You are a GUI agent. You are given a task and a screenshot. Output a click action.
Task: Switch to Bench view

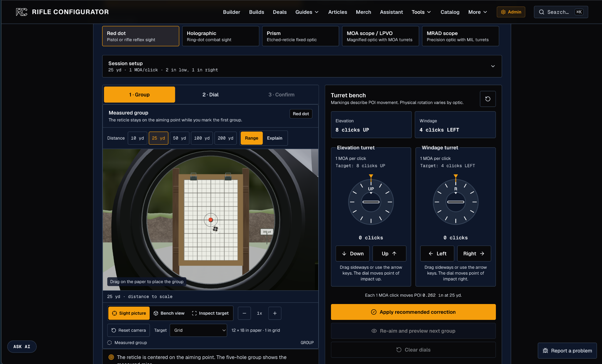pyautogui.click(x=169, y=313)
